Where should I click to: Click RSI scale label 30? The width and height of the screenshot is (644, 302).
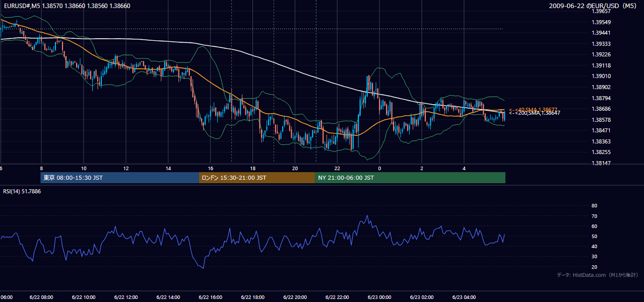(594, 257)
